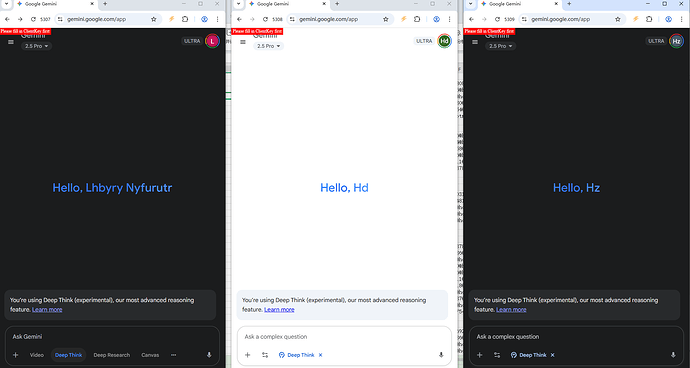Open tools sliders icon in middle Gemini prompt

[x=265, y=355]
